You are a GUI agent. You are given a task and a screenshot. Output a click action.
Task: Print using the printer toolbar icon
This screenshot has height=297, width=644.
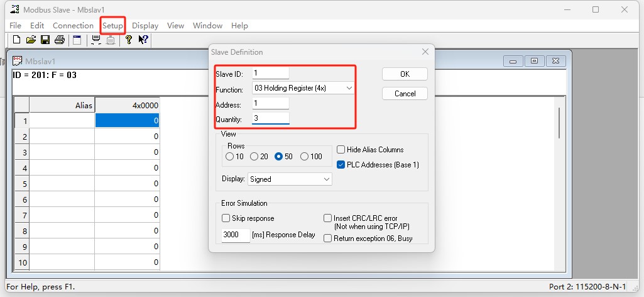(60, 40)
